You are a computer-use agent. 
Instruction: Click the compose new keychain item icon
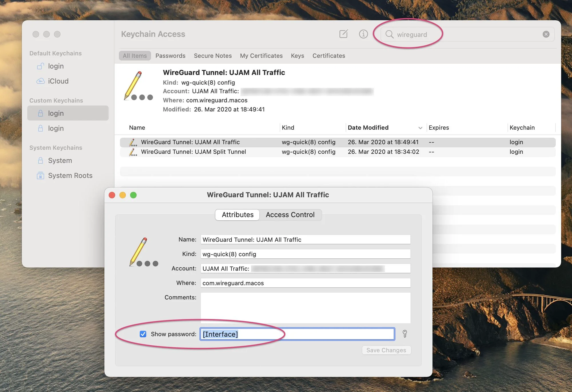click(343, 34)
